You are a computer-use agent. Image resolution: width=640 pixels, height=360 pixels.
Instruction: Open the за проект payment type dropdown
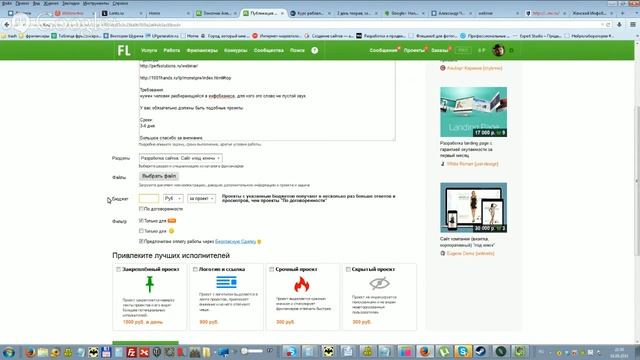coord(201,198)
